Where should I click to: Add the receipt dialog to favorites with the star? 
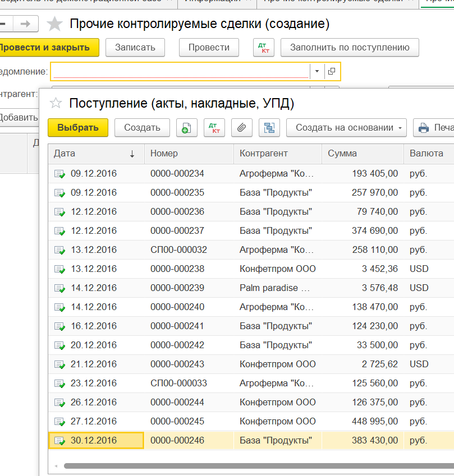coord(56,103)
